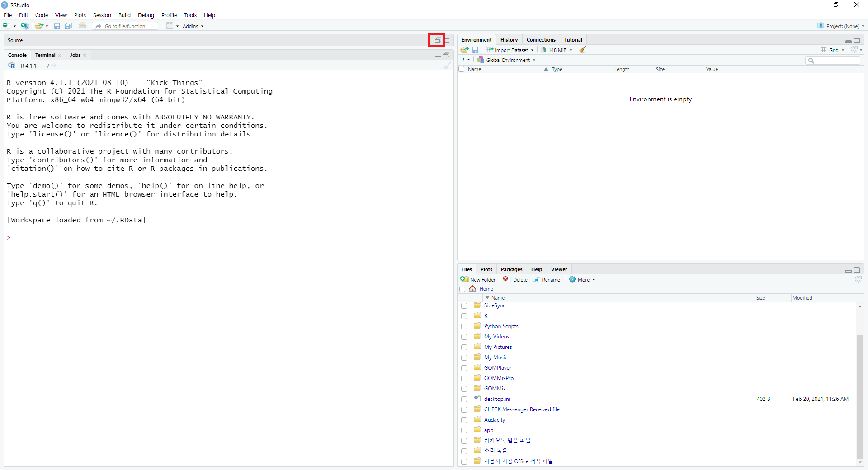The width and height of the screenshot is (868, 470).
Task: Print the current file
Action: (82, 26)
